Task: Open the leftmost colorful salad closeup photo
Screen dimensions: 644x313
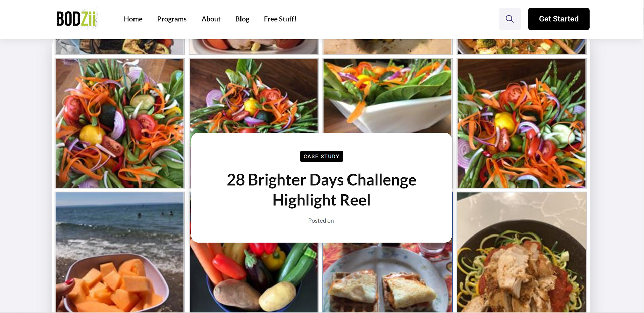Action: pos(120,123)
